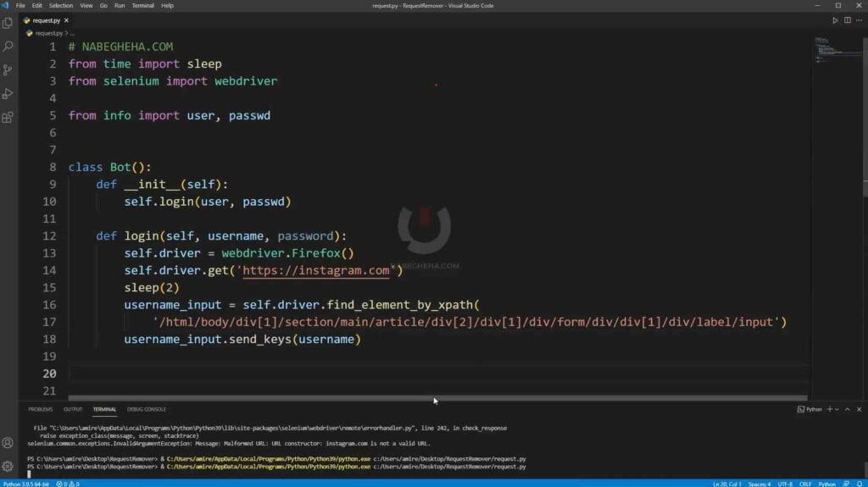
Task: Open the Run and Debug view
Action: tap(8, 93)
